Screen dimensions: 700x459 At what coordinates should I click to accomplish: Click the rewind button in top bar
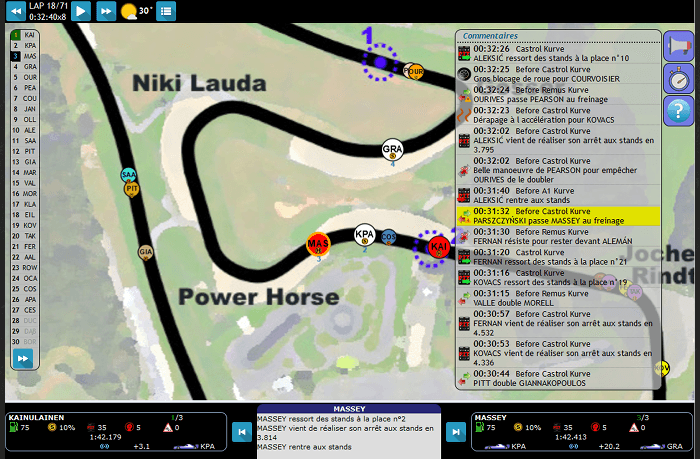coord(16,11)
